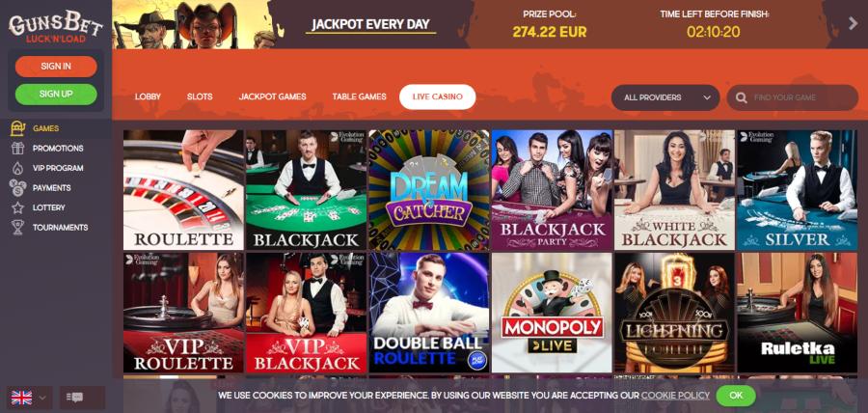Open the Games section treasure chest icon
868x413 pixels.
coord(17,128)
